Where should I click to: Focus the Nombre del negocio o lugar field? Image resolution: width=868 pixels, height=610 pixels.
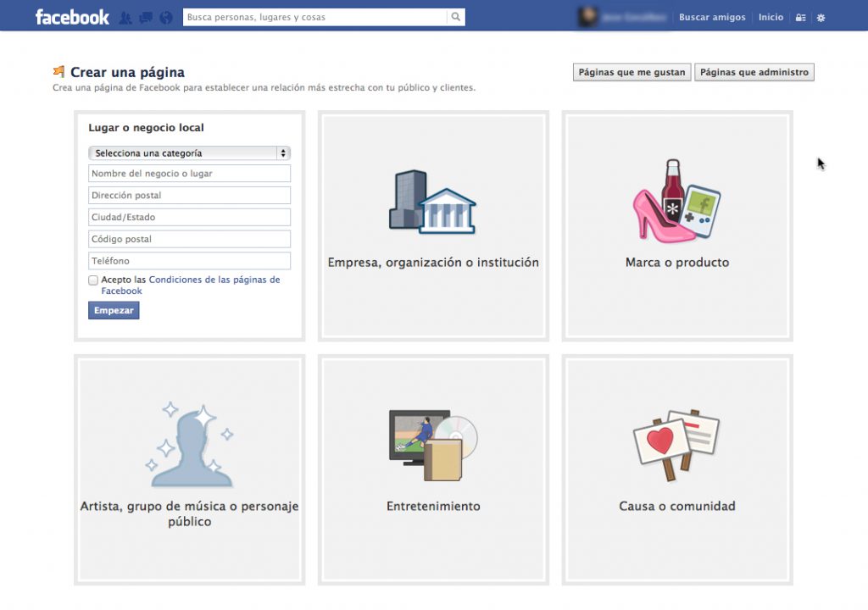[x=189, y=174]
